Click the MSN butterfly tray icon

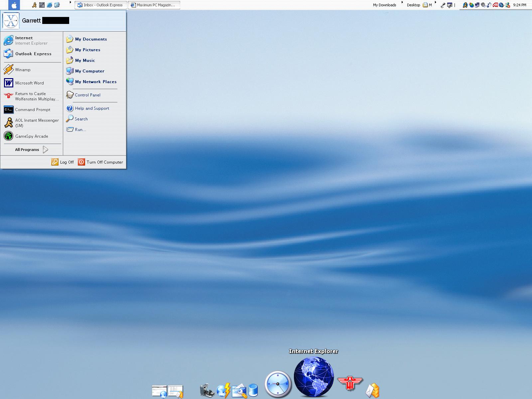click(x=471, y=5)
